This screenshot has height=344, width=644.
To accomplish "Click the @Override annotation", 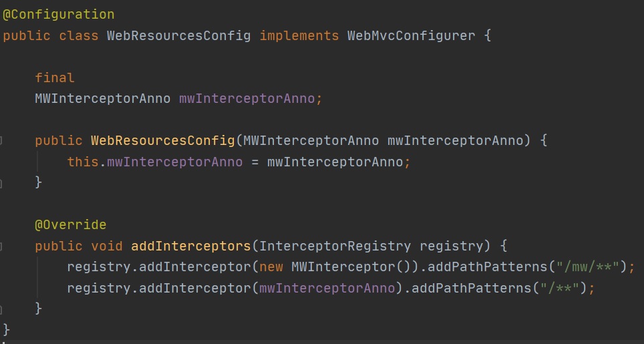I will [71, 224].
